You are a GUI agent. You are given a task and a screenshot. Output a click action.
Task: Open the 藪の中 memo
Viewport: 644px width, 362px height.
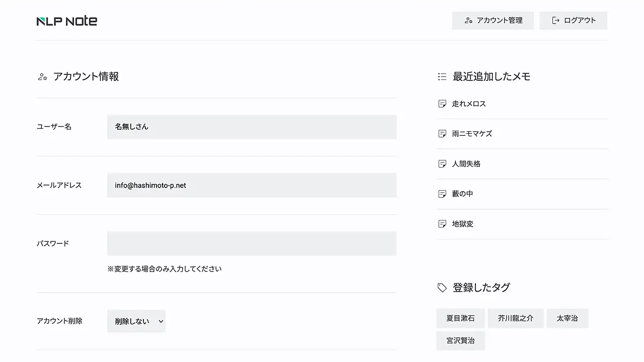(x=462, y=194)
